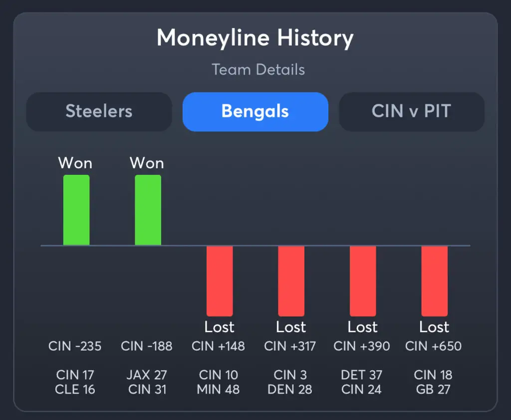Image resolution: width=511 pixels, height=420 pixels.
Task: Click the CIN 3 DEN 28 score
Action: coord(290,382)
